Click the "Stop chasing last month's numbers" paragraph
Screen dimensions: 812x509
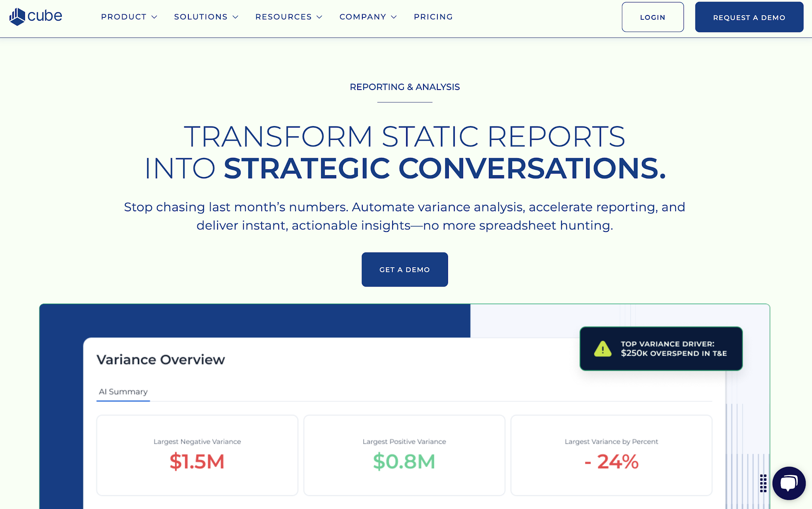(405, 216)
